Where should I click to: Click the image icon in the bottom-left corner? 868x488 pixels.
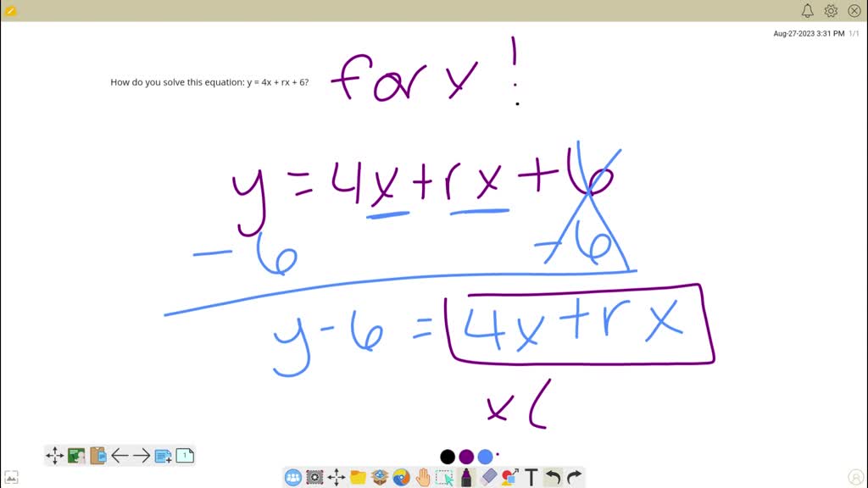[x=11, y=477]
